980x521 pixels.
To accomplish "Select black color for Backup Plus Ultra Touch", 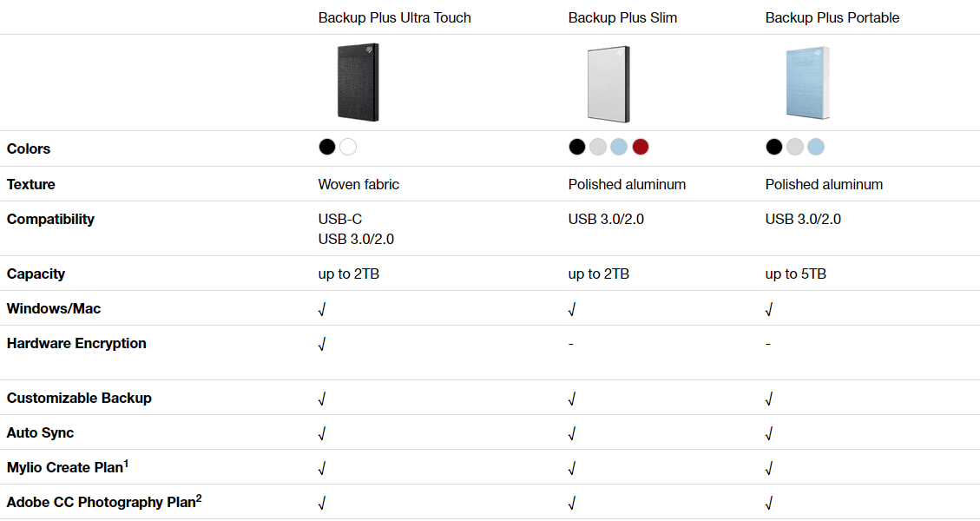I will (x=326, y=147).
